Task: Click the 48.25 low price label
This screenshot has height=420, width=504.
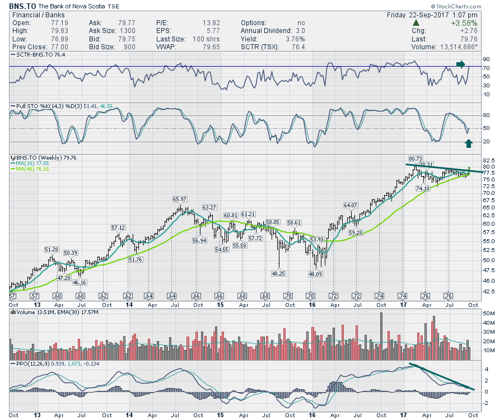Action: click(278, 273)
